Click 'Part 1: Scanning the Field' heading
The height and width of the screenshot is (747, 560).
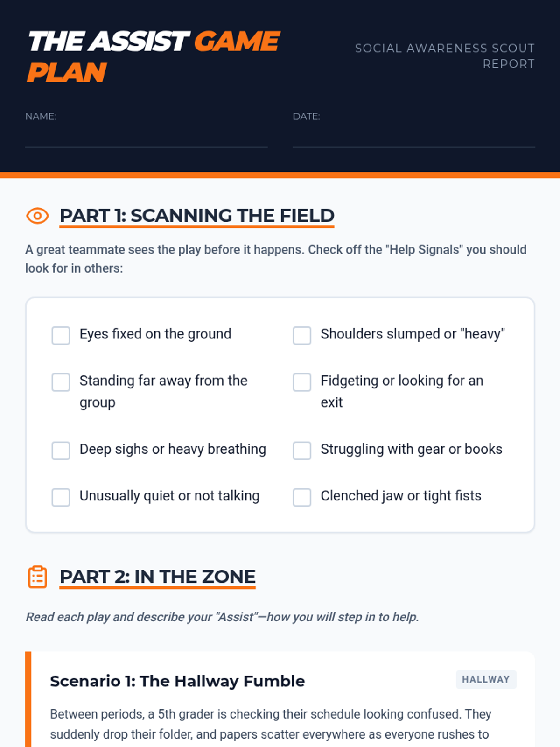point(197,216)
